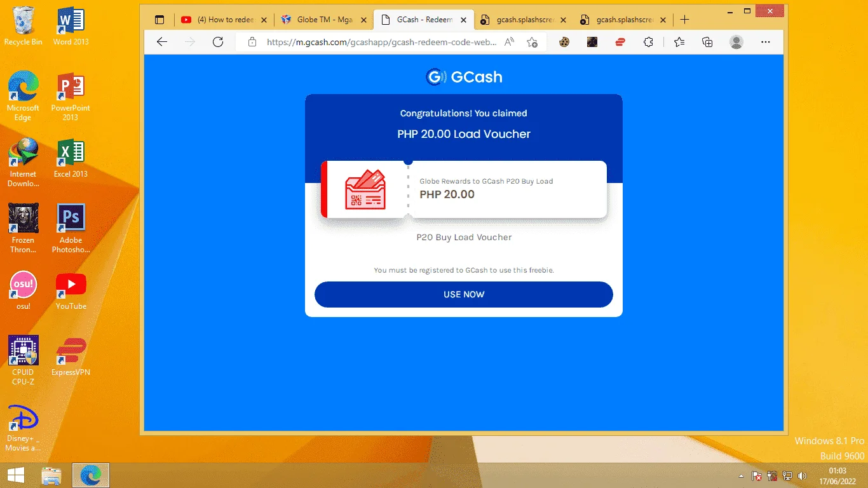This screenshot has width=868, height=488.
Task: Select the Frozen Throne desktop shortcut
Action: click(x=23, y=229)
